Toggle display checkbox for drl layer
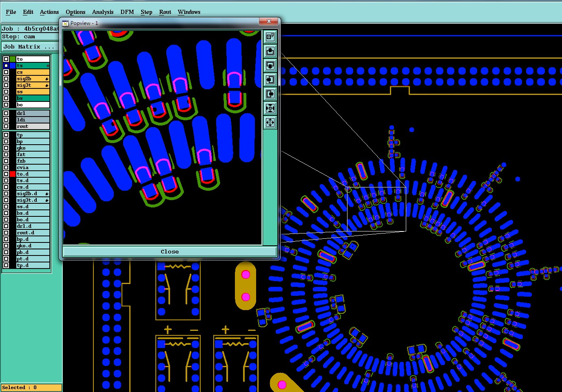Screen dimensions: 562x392 click(x=6, y=113)
